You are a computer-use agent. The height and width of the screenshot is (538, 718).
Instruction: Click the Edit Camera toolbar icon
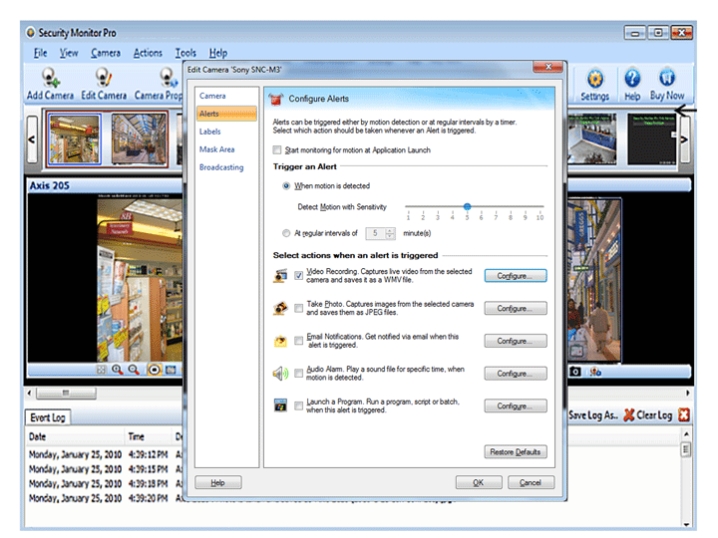(x=103, y=79)
